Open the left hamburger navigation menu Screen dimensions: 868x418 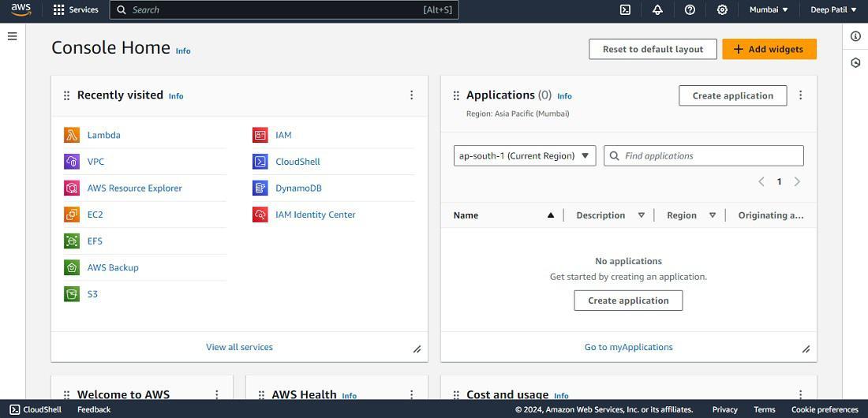click(12, 36)
